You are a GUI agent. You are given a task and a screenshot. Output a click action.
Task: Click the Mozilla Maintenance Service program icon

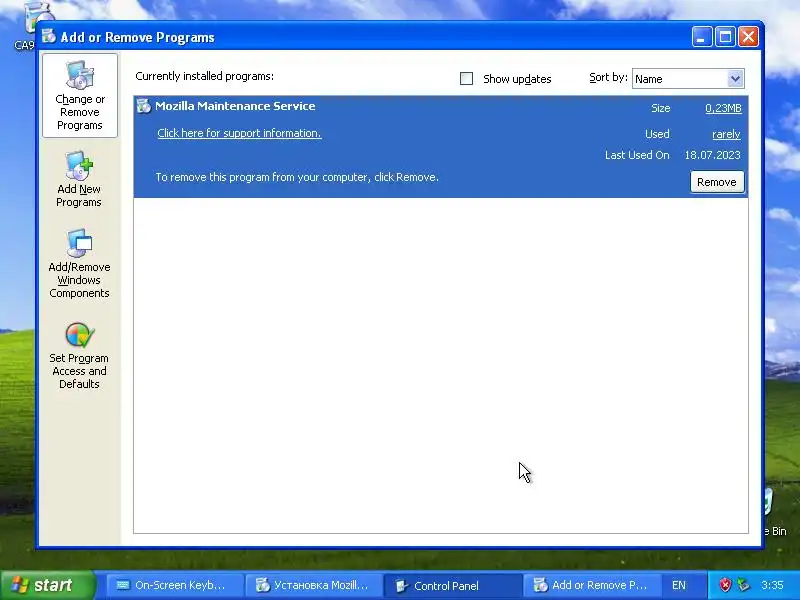(x=144, y=106)
